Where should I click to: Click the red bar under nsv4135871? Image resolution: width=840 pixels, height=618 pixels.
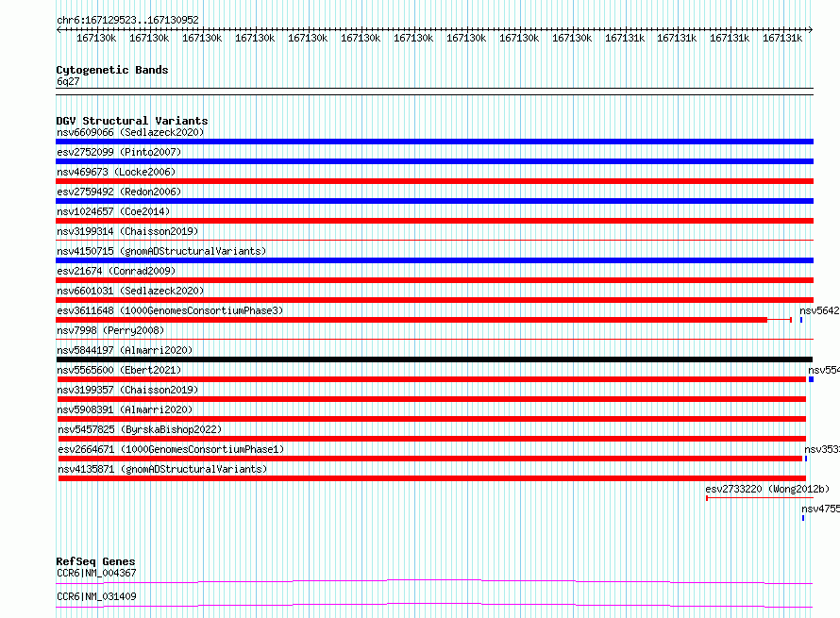[x=431, y=478]
